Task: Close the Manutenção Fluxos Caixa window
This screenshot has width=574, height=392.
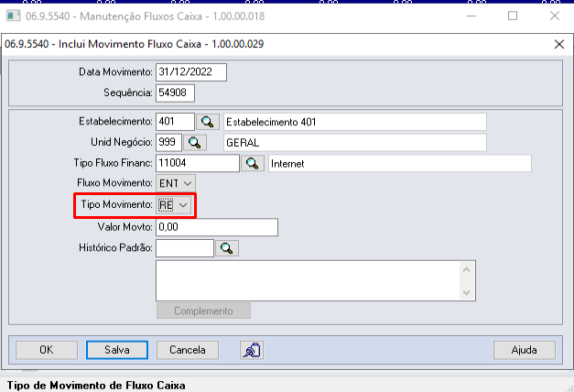Action: 555,16
